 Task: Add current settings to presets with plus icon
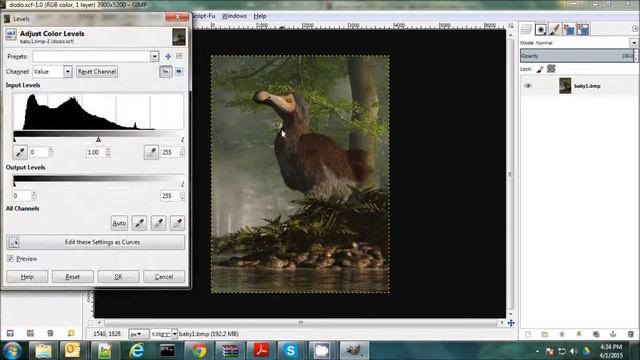[x=168, y=56]
